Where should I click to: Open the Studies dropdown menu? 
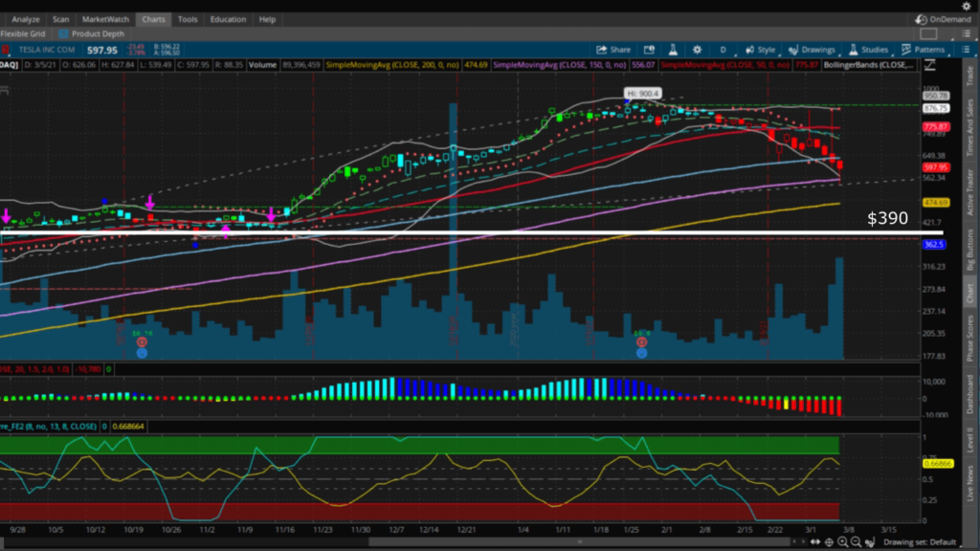click(868, 50)
